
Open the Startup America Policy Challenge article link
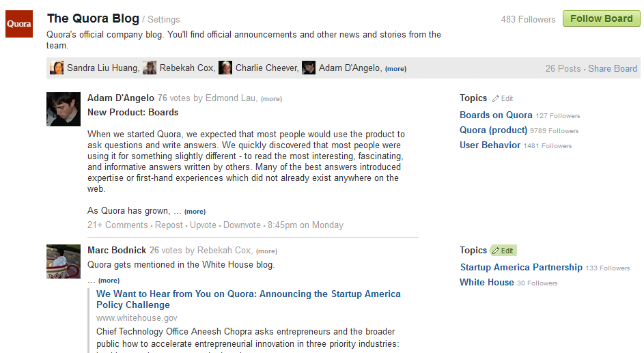click(249, 299)
